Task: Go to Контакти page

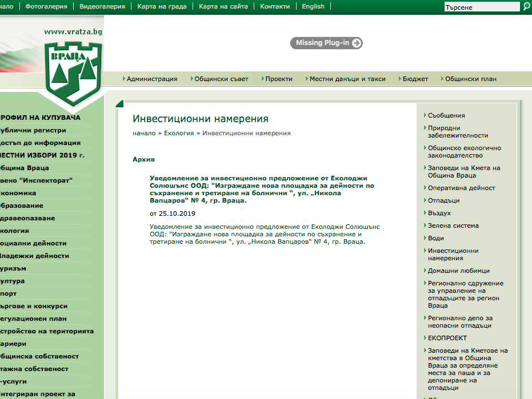Action: pyautogui.click(x=275, y=6)
